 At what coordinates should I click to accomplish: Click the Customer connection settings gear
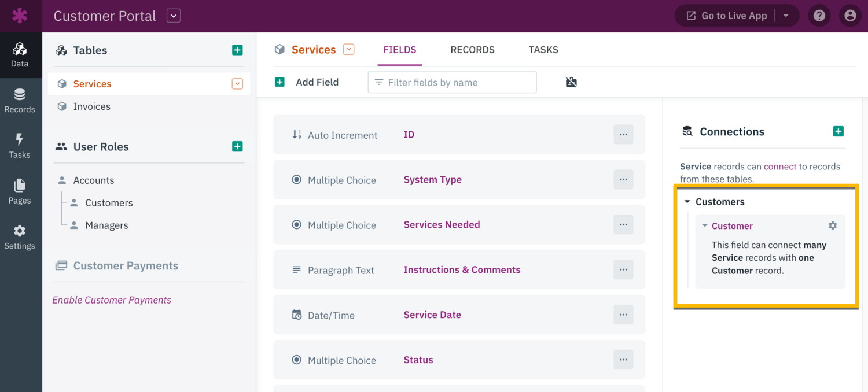click(832, 225)
